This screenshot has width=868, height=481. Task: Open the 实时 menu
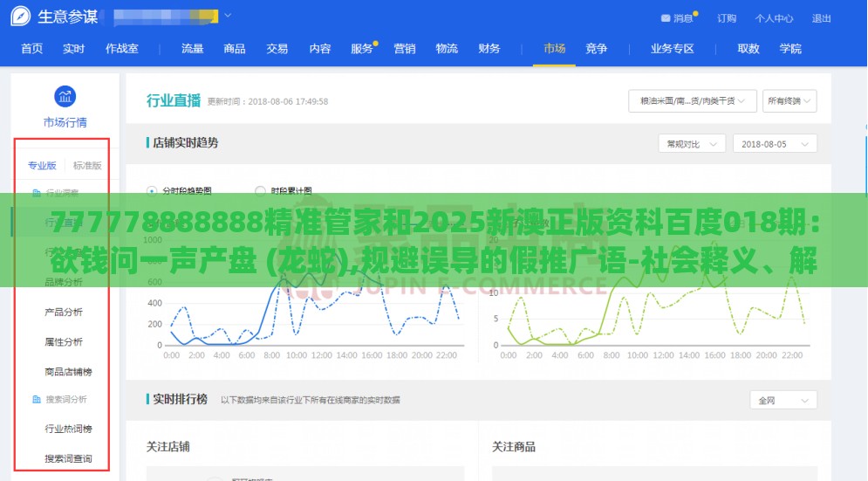pyautogui.click(x=73, y=49)
